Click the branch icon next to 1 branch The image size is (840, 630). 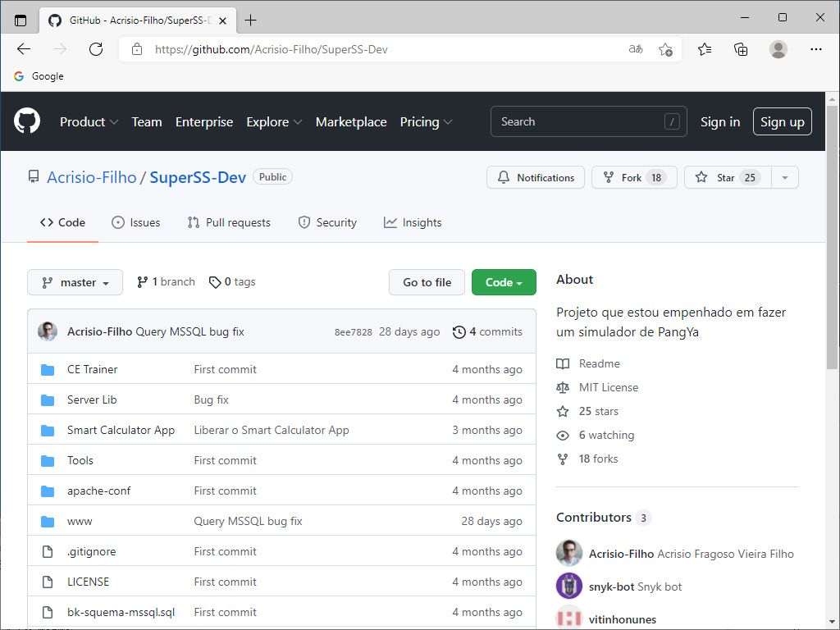tap(142, 282)
